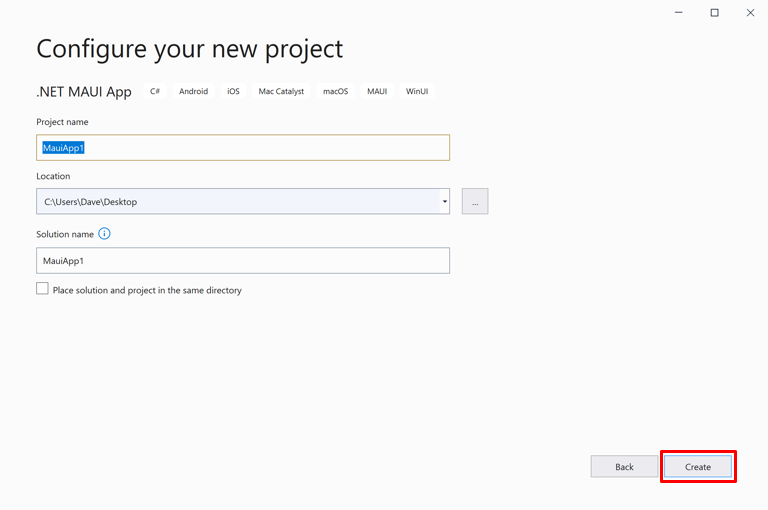768x510 pixels.
Task: Click the iOS platform tag
Action: (233, 91)
